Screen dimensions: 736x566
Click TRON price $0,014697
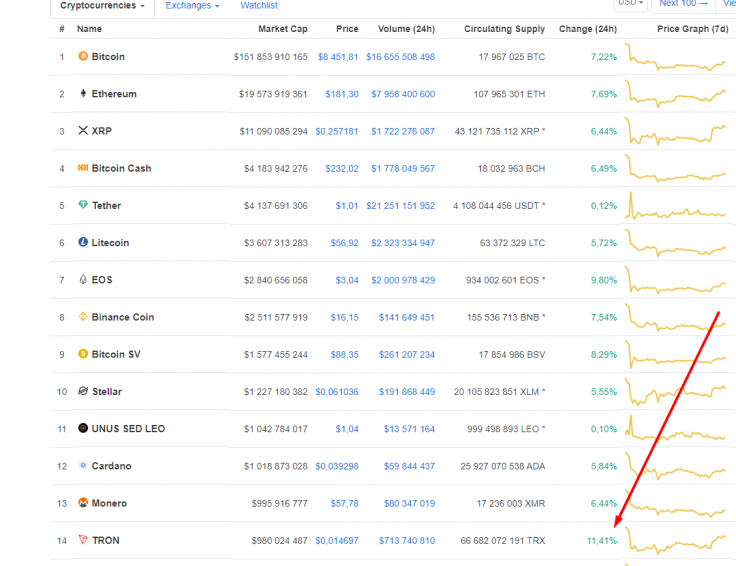(x=337, y=540)
